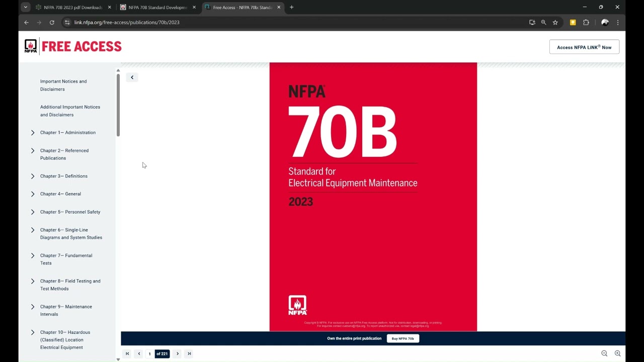Open browser zoom magnifier icon
Viewport: 644px width, 362px height.
[543, 22]
